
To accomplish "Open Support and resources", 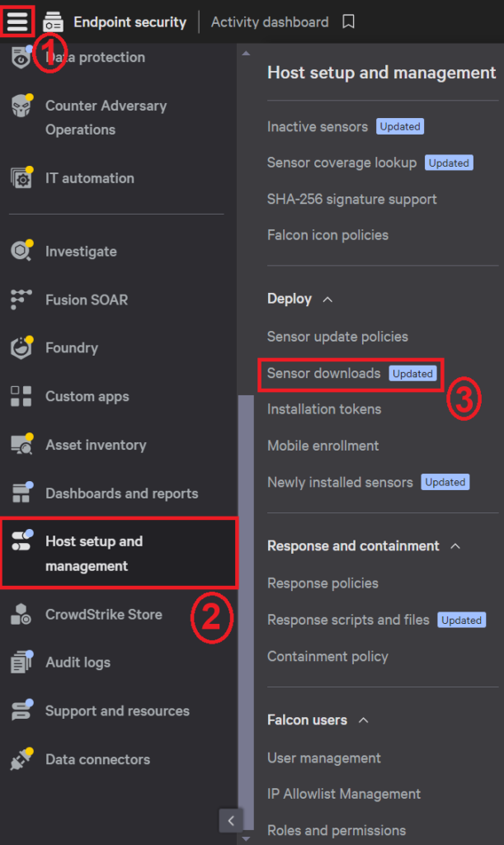I will point(115,710).
